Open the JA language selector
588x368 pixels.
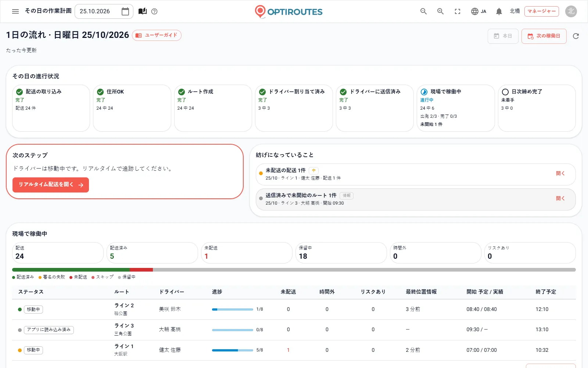pos(478,11)
